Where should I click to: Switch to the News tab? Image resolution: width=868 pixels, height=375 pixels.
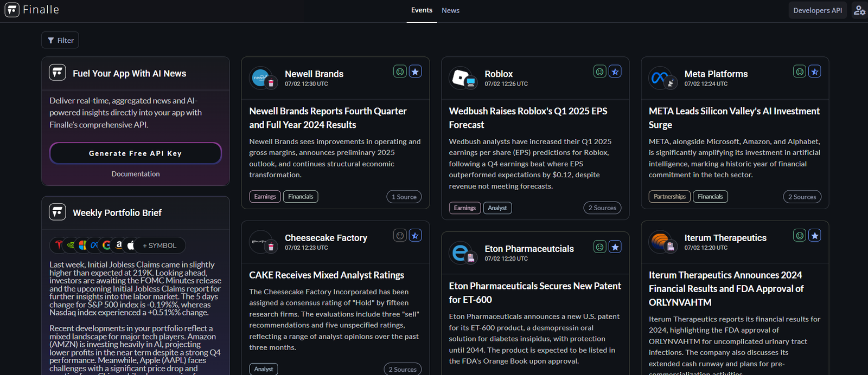click(450, 10)
